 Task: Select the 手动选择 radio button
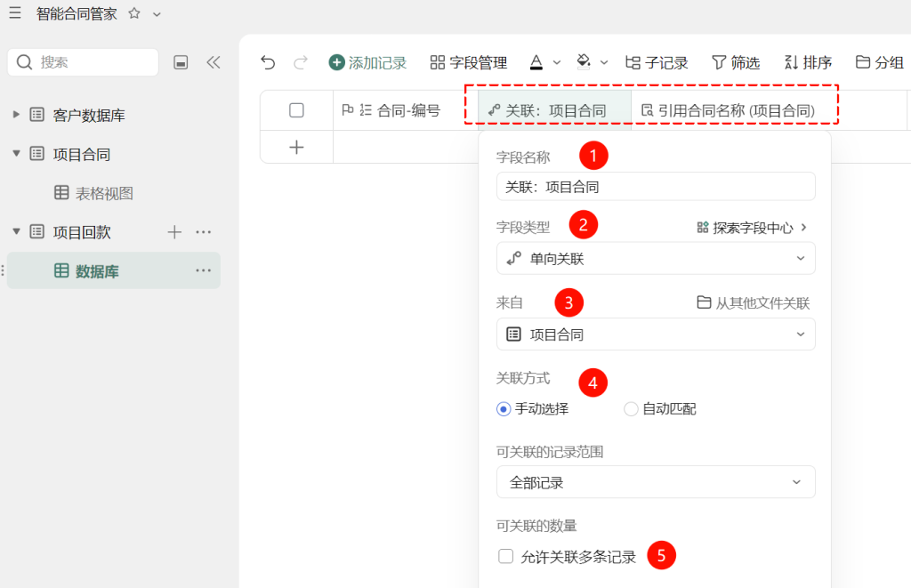pos(504,409)
